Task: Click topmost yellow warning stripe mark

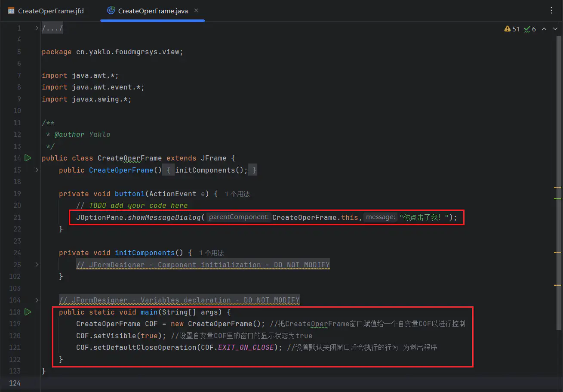Action: [557, 187]
